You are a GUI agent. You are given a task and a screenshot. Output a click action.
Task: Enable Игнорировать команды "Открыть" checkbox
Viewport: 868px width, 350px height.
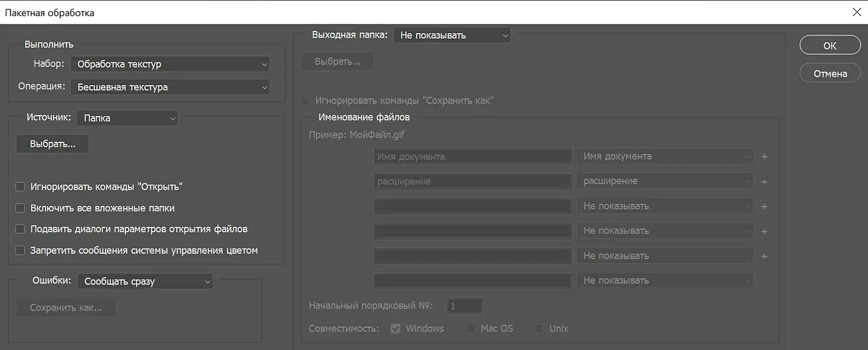pyautogui.click(x=20, y=187)
